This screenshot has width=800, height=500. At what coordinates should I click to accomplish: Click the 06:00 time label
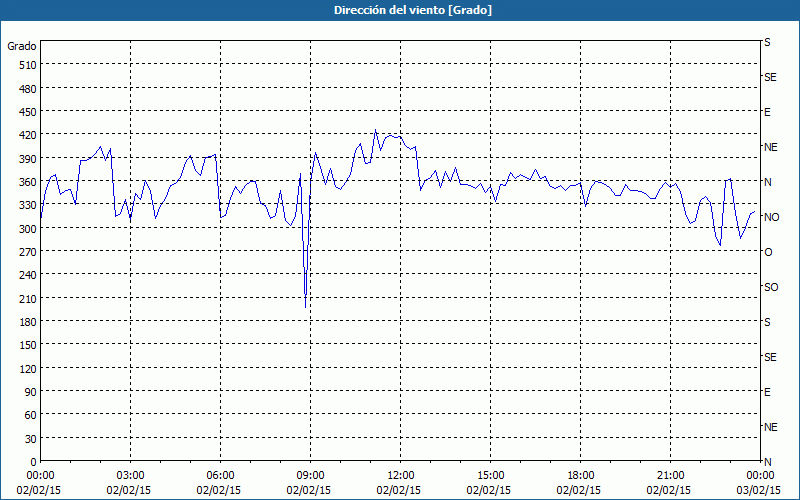[220, 476]
